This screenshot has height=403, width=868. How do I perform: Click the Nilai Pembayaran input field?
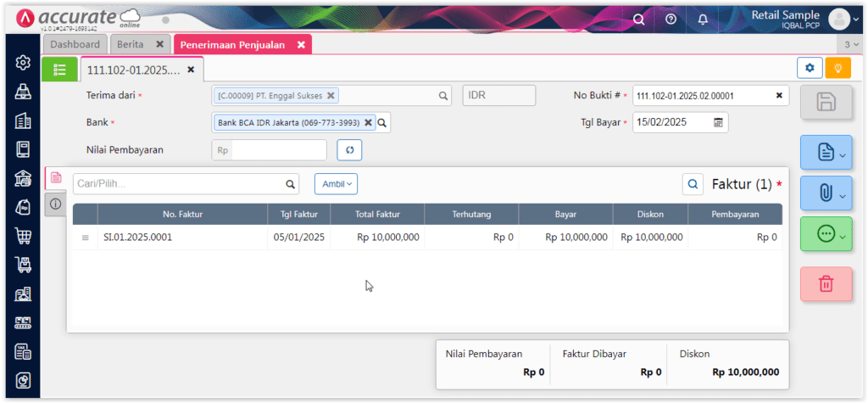(278, 150)
